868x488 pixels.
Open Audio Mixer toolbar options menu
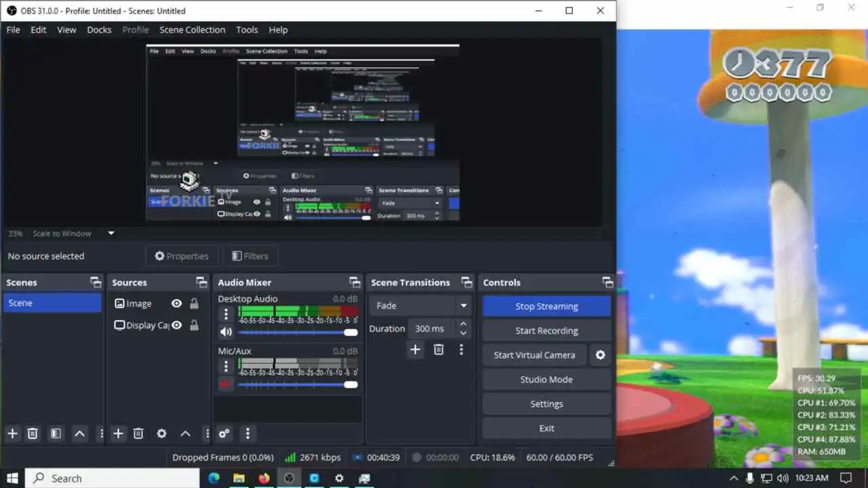pos(248,434)
